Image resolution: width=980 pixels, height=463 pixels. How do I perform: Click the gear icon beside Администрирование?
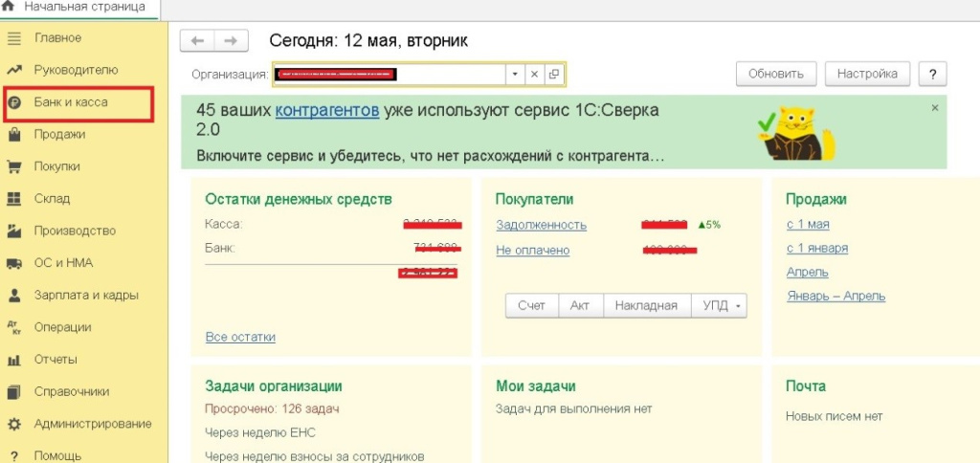[x=13, y=425]
